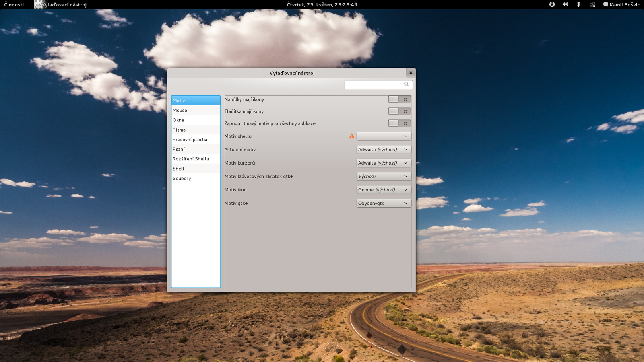Open Motiv kurzorů Adwaita dropdown
The image size is (644, 362).
click(x=384, y=163)
